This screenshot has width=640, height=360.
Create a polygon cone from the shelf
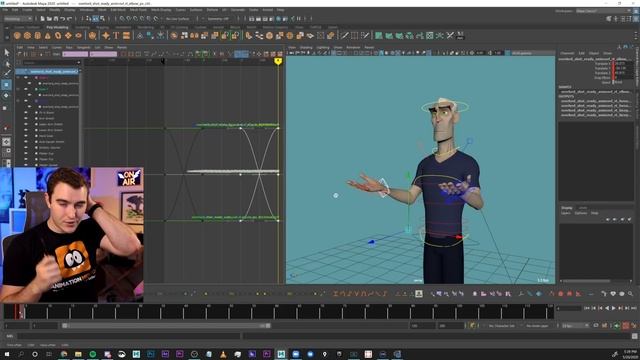pos(48,36)
